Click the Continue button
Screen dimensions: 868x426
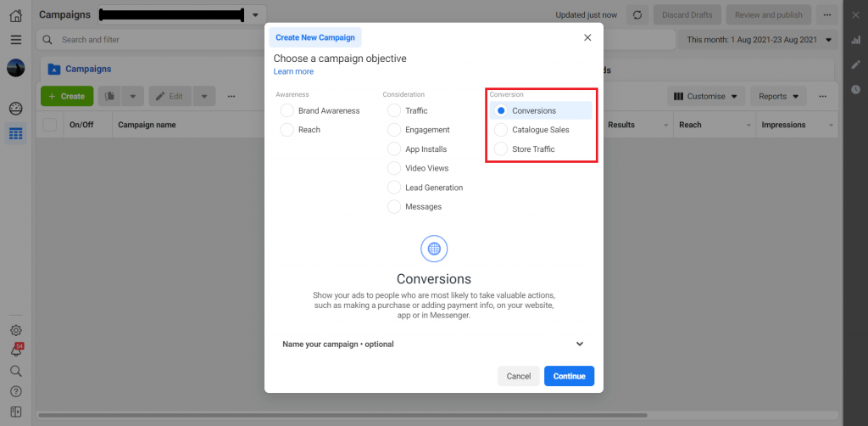point(569,376)
